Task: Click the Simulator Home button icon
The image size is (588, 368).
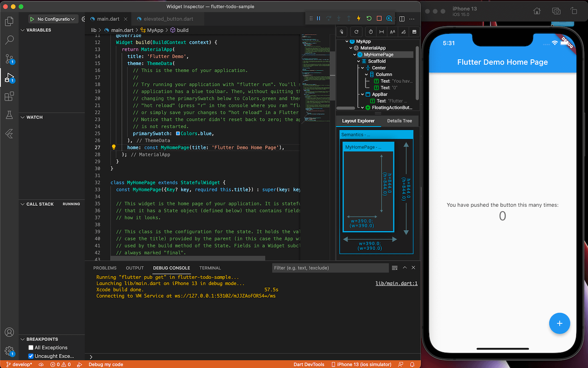Action: click(537, 11)
